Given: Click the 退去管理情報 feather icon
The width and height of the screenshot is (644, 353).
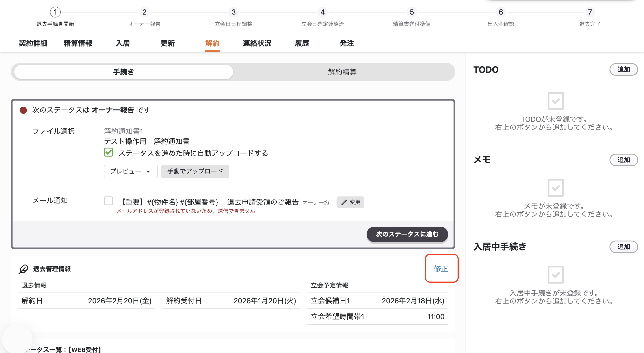Looking at the screenshot, I should click(24, 269).
